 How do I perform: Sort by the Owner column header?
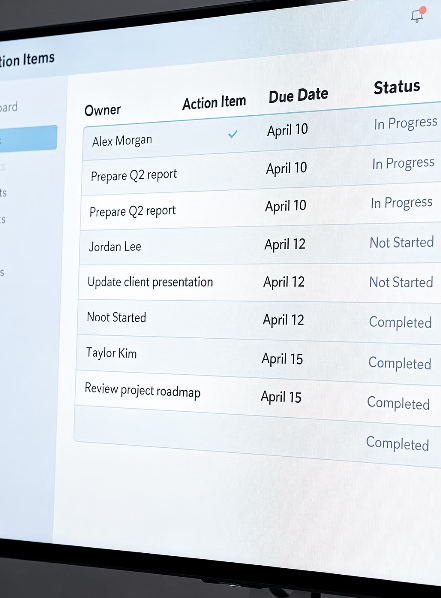tap(102, 110)
